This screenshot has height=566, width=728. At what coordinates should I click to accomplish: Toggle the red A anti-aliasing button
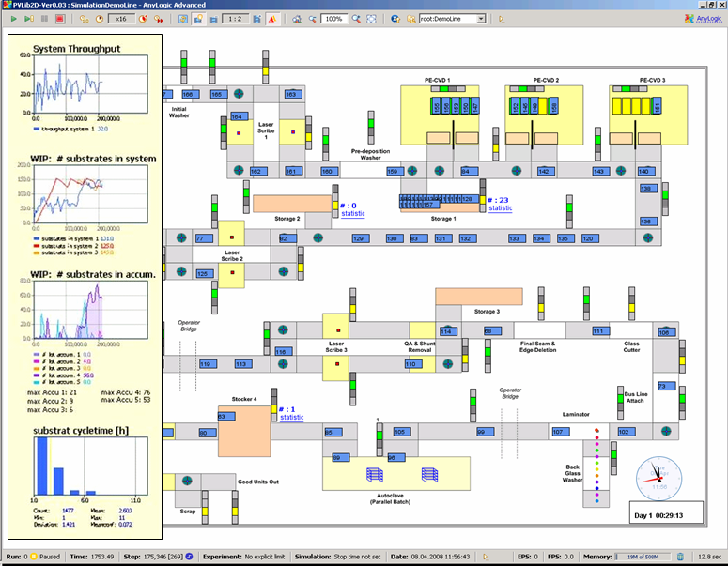(271, 19)
